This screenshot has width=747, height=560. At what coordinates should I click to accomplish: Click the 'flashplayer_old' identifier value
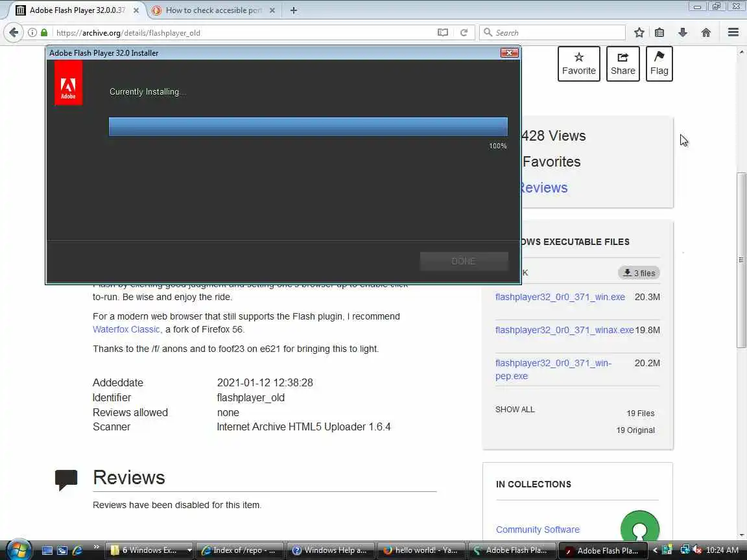tap(250, 397)
